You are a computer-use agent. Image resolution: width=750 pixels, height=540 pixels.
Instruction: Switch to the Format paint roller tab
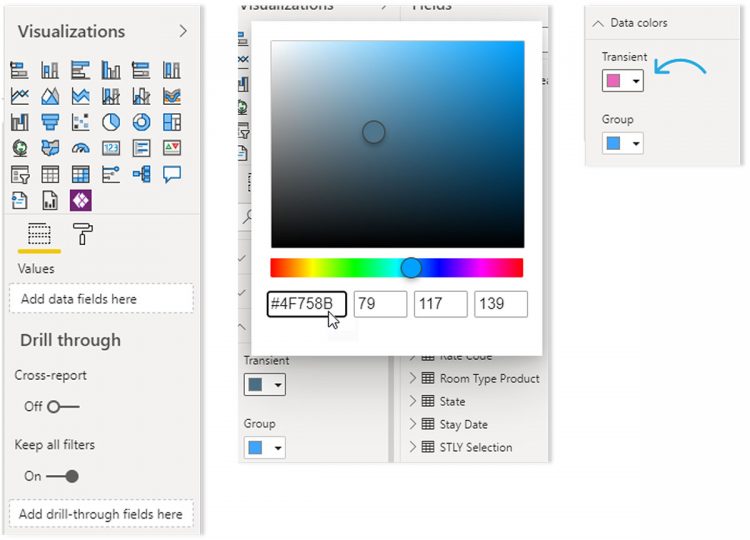pyautogui.click(x=82, y=234)
